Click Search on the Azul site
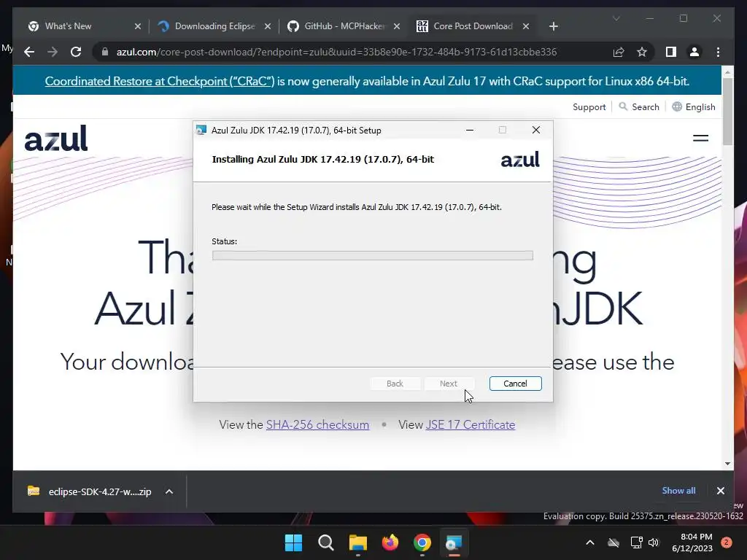The width and height of the screenshot is (747, 560). (x=639, y=107)
